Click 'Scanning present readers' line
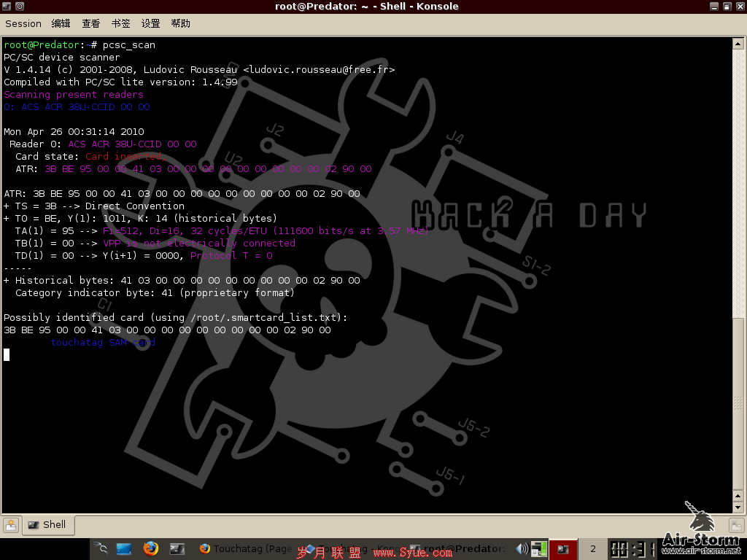 (x=74, y=94)
